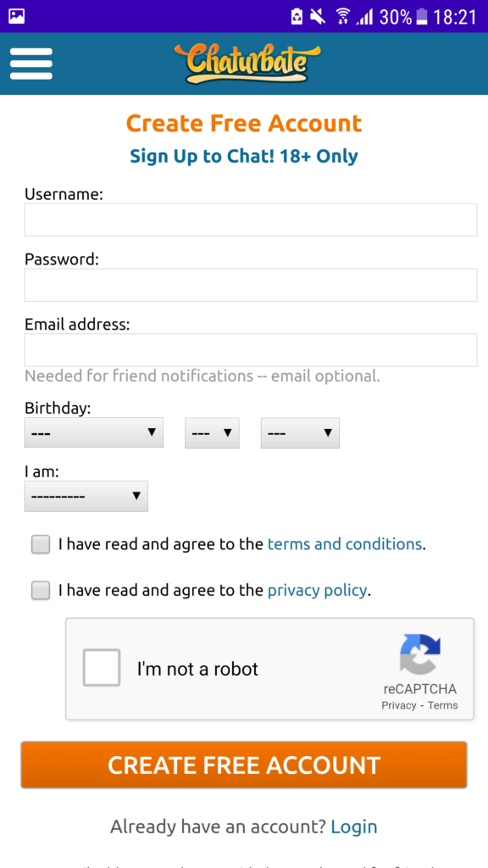Open the birthday month dropdown
Viewport: 488px width, 868px height.
pos(93,432)
